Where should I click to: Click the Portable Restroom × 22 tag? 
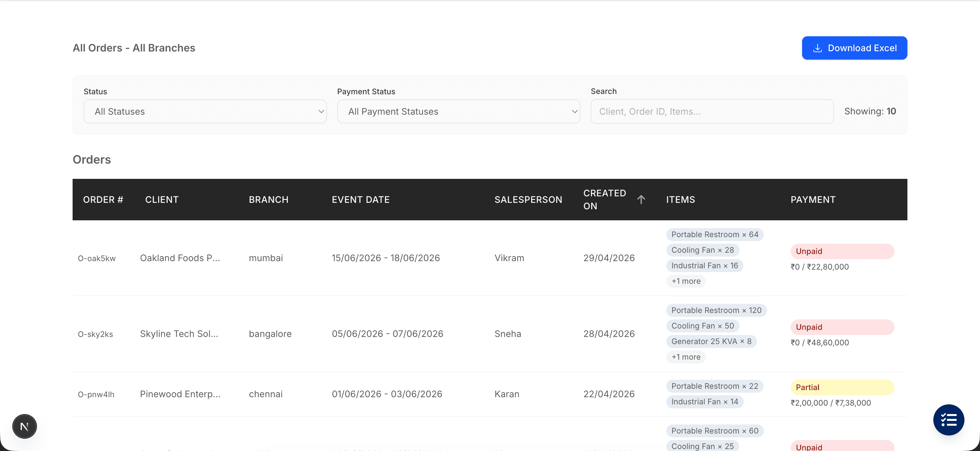[x=715, y=386]
